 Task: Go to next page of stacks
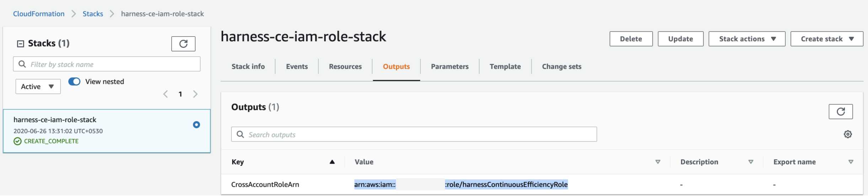pos(195,94)
